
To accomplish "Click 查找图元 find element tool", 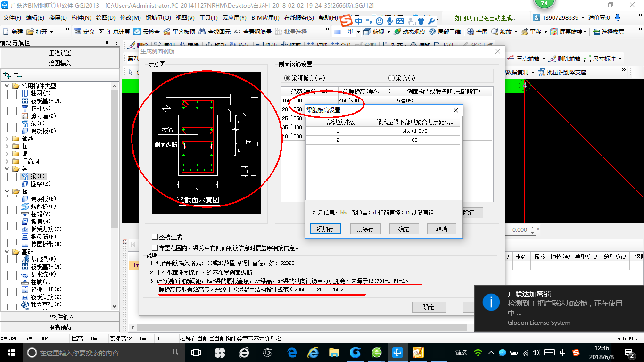I will [215, 32].
